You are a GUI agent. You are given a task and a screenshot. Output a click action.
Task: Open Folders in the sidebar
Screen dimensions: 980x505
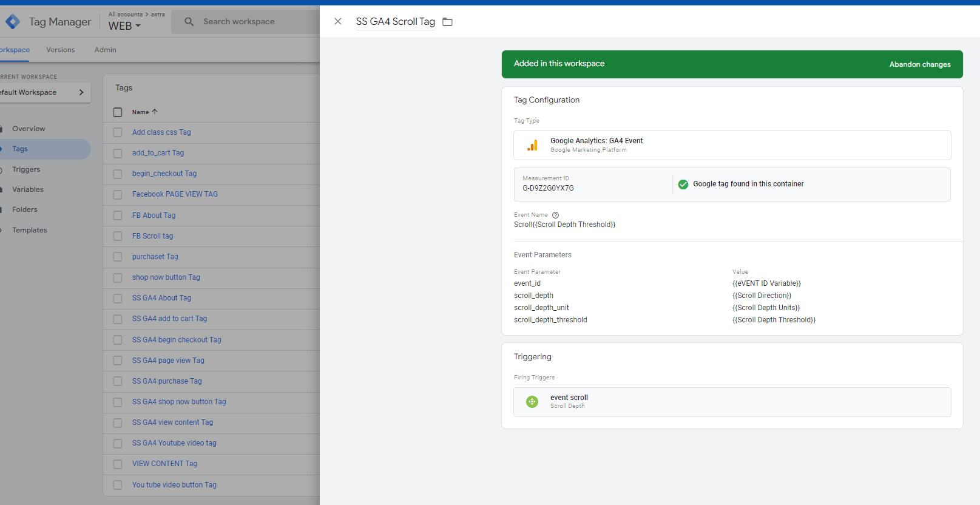[x=25, y=209]
